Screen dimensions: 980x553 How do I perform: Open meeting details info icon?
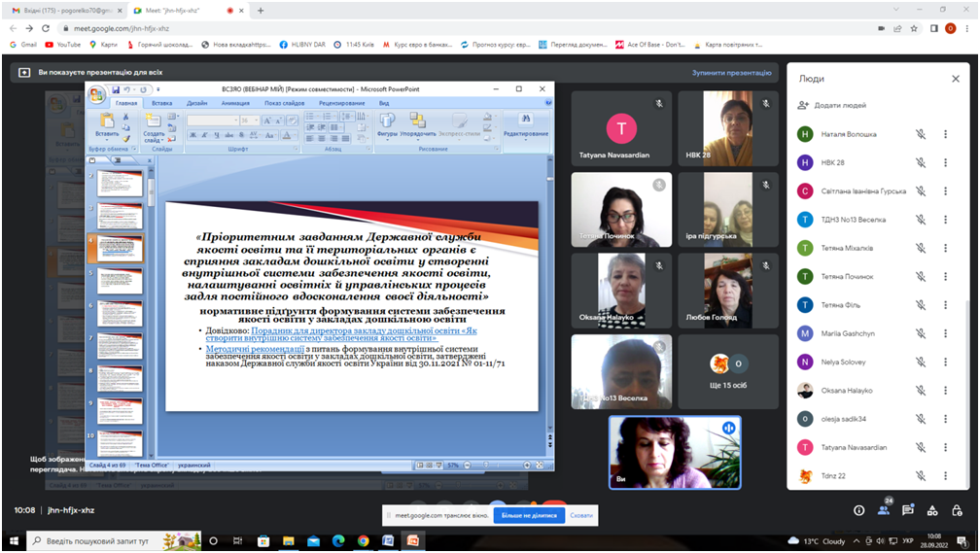[x=858, y=510]
